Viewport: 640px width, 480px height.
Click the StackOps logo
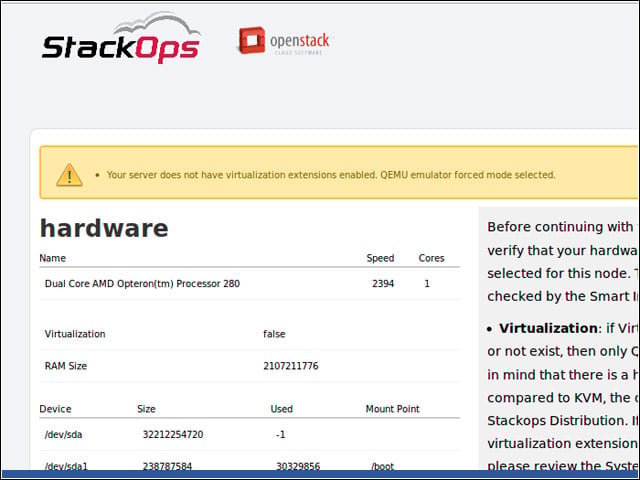[x=121, y=38]
